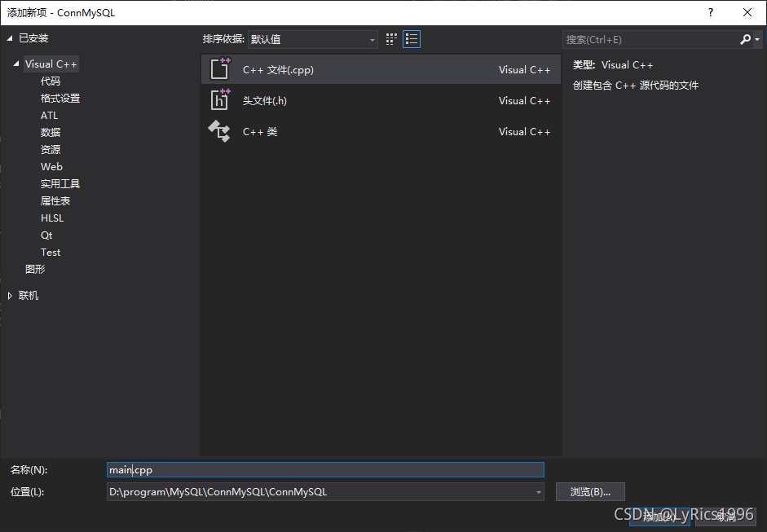Focus the name field containing main.cpp
The width and height of the screenshot is (767, 532).
(325, 470)
